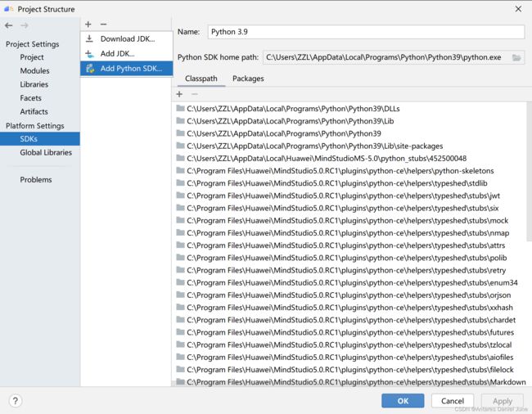Screen dimensions: 532x414
Task: Click folder icon of python-skeletons entry
Action: click(181, 170)
